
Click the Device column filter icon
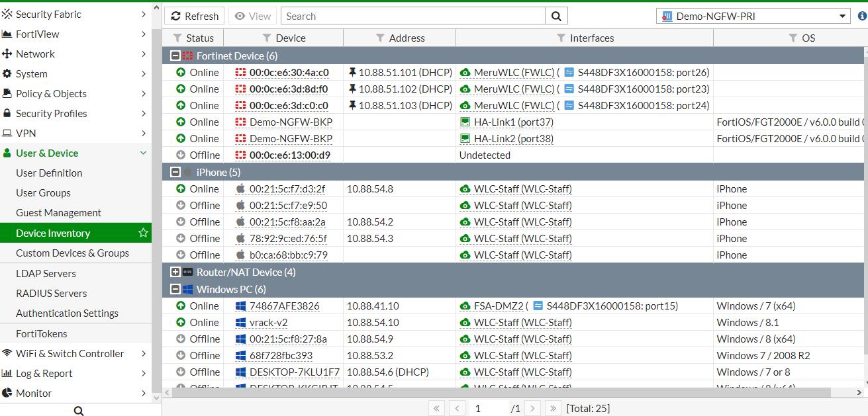(267, 38)
